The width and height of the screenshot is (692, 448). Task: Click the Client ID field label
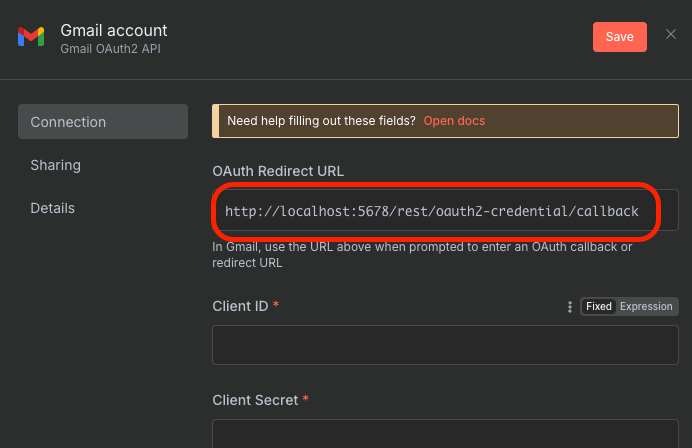coord(240,306)
